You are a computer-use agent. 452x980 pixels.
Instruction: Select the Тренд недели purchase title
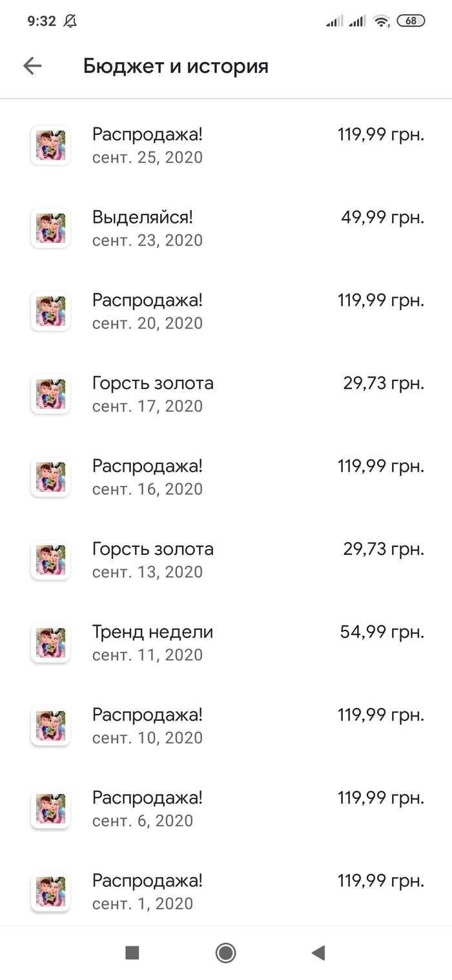(x=152, y=632)
